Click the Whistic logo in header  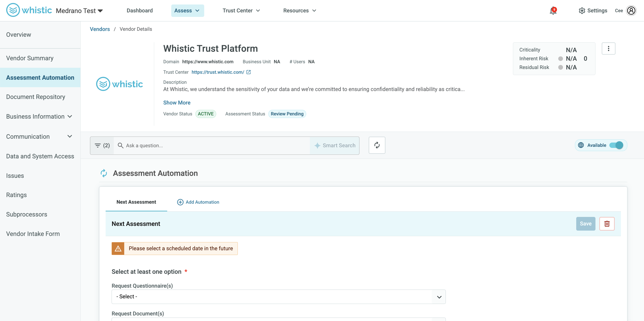[x=29, y=10]
